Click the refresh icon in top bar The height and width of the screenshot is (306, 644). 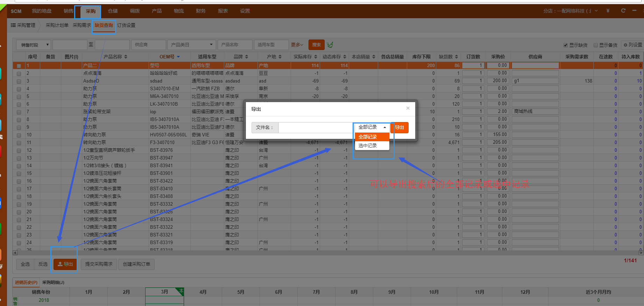point(623,11)
